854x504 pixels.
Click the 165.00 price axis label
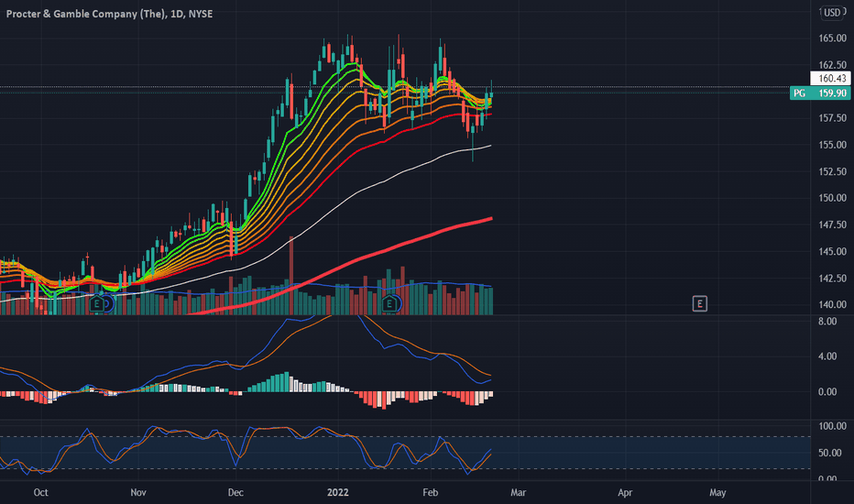point(832,38)
